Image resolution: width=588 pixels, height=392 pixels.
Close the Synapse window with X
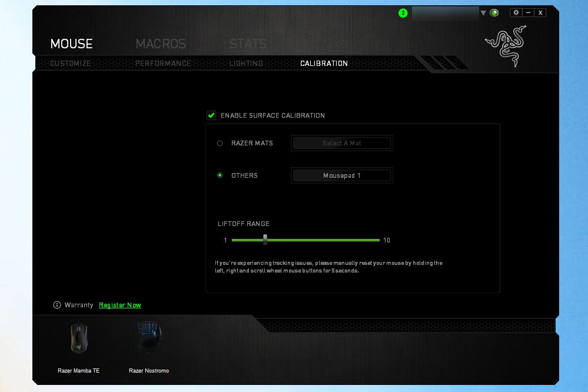pyautogui.click(x=540, y=12)
